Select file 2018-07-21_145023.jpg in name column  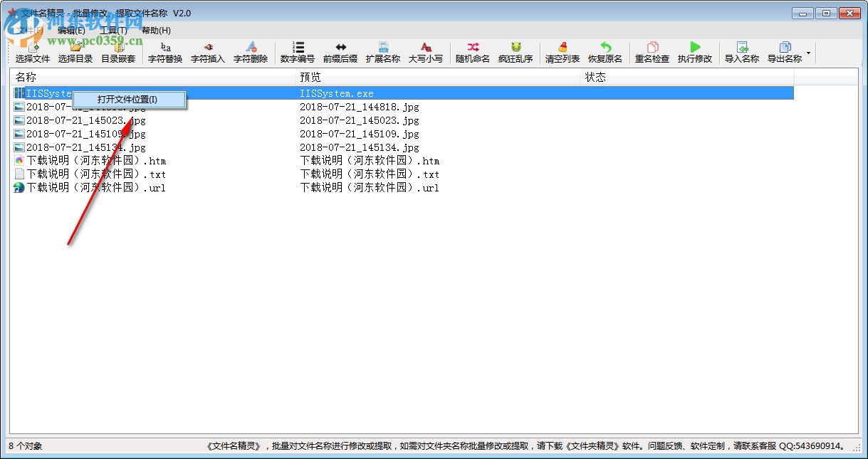(86, 120)
